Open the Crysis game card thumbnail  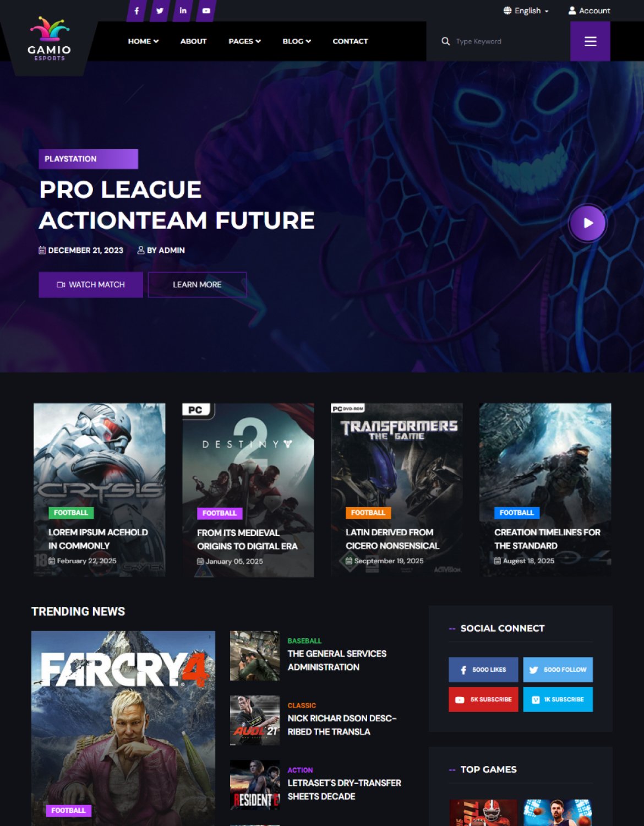tap(99, 490)
